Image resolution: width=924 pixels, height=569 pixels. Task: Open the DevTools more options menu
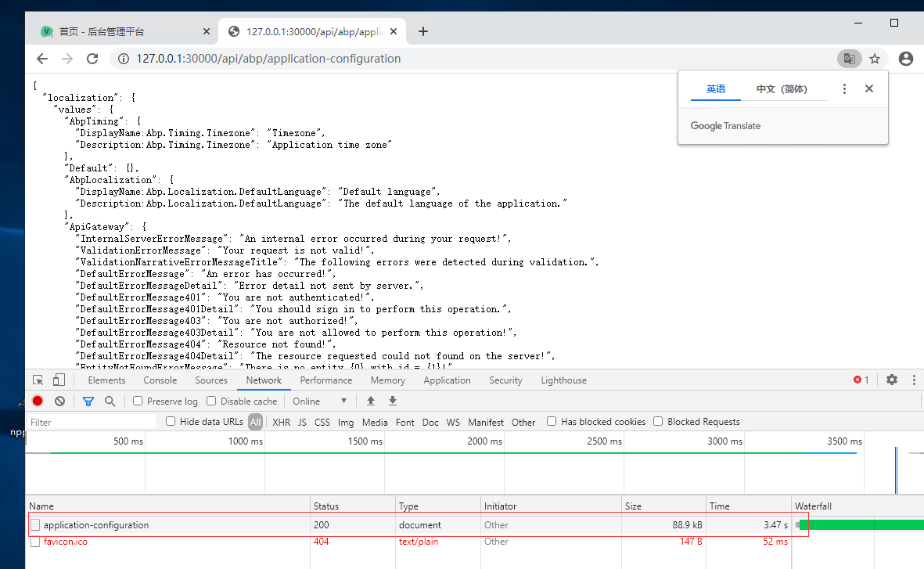[915, 380]
